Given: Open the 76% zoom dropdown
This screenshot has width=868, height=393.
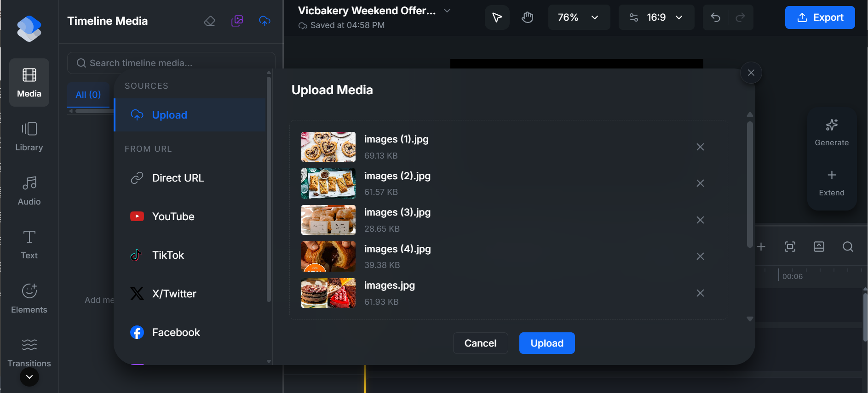Looking at the screenshot, I should point(579,17).
